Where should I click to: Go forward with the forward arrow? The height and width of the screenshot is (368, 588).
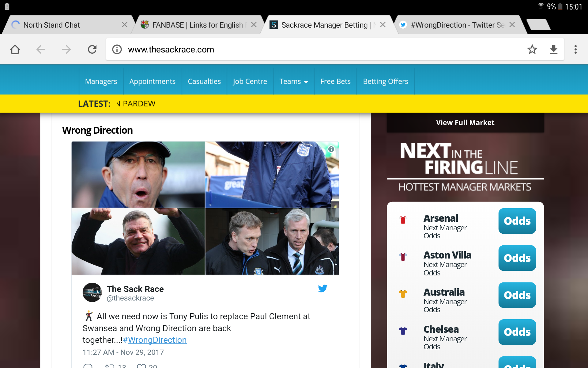coord(66,49)
